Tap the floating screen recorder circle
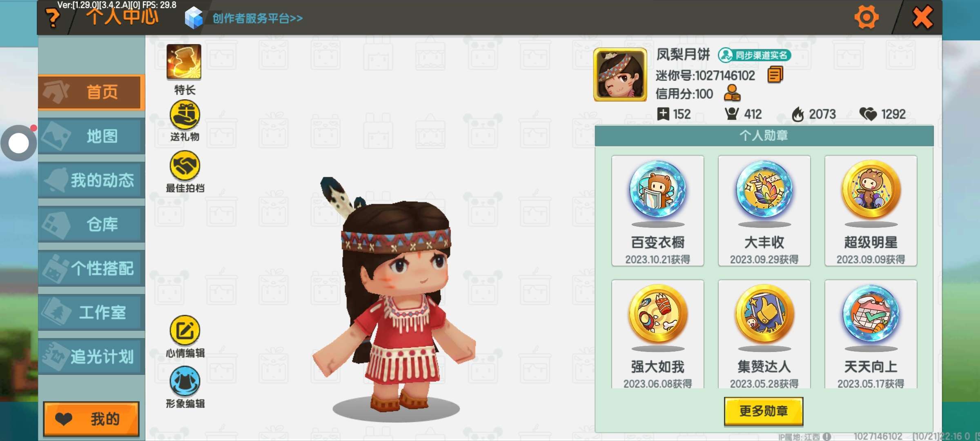This screenshot has height=441, width=980. coord(18,143)
